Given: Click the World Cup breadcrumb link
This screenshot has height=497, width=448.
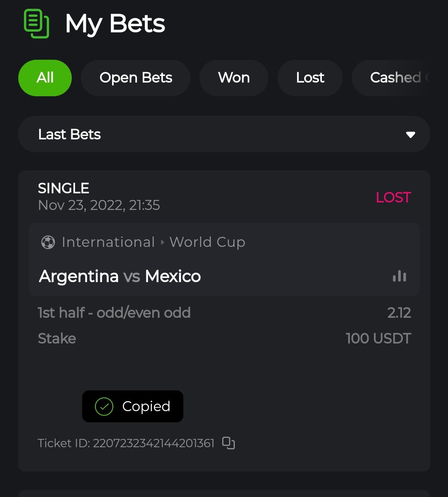Looking at the screenshot, I should pos(207,242).
